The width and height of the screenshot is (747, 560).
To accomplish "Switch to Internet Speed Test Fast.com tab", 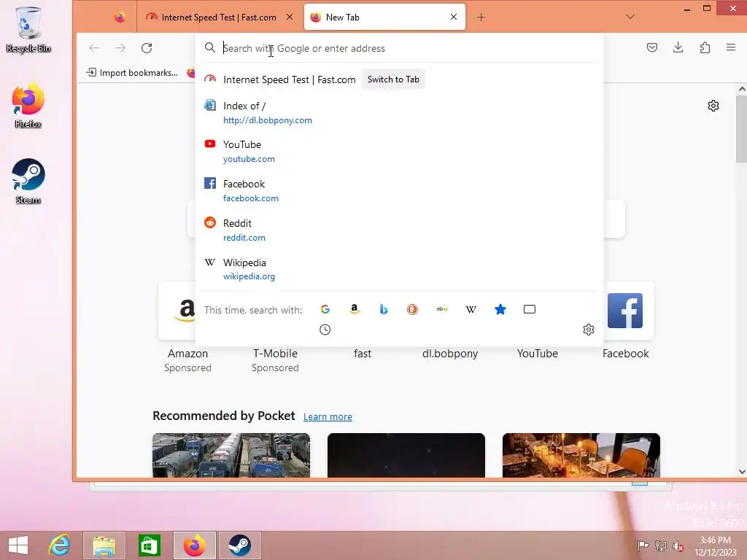I will [x=219, y=17].
